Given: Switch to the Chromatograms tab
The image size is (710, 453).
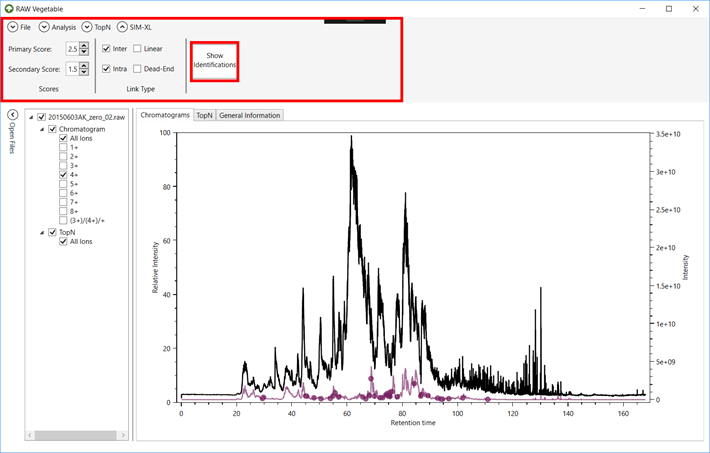Looking at the screenshot, I should (165, 115).
